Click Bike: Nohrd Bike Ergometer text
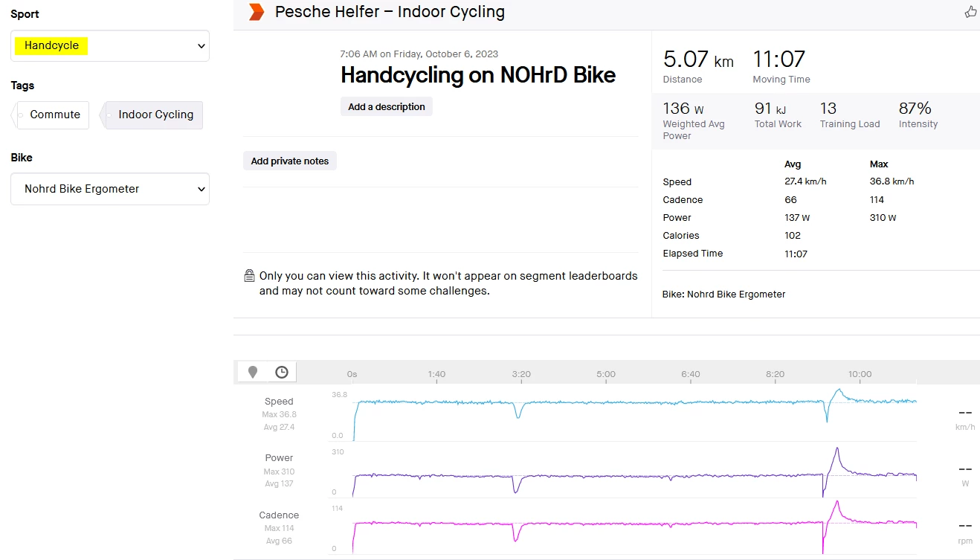This screenshot has height=560, width=980. point(723,294)
